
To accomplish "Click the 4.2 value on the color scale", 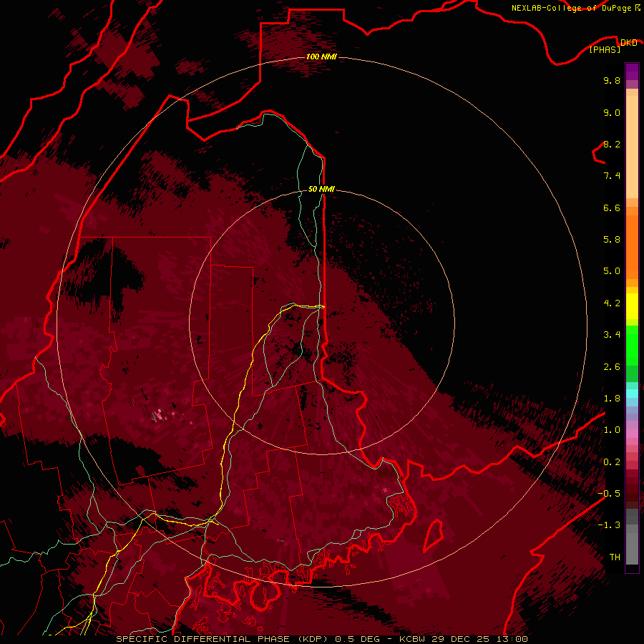I will click(612, 303).
